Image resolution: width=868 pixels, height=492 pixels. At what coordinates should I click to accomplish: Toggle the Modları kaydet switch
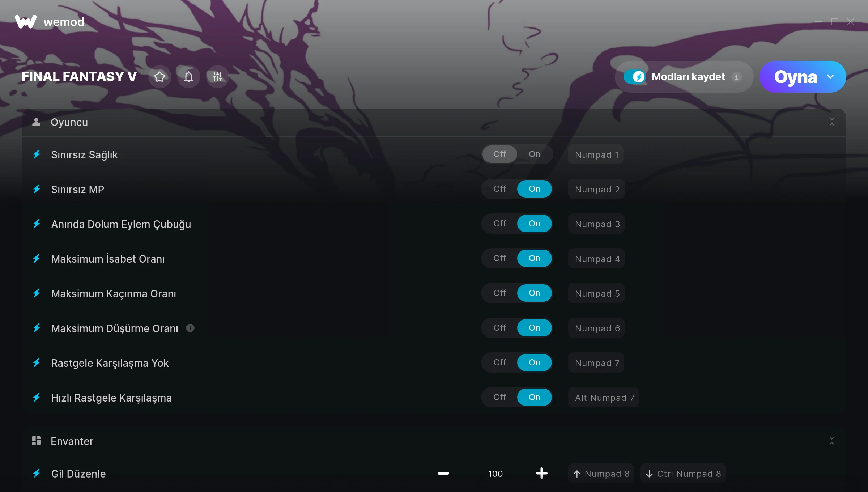(635, 77)
